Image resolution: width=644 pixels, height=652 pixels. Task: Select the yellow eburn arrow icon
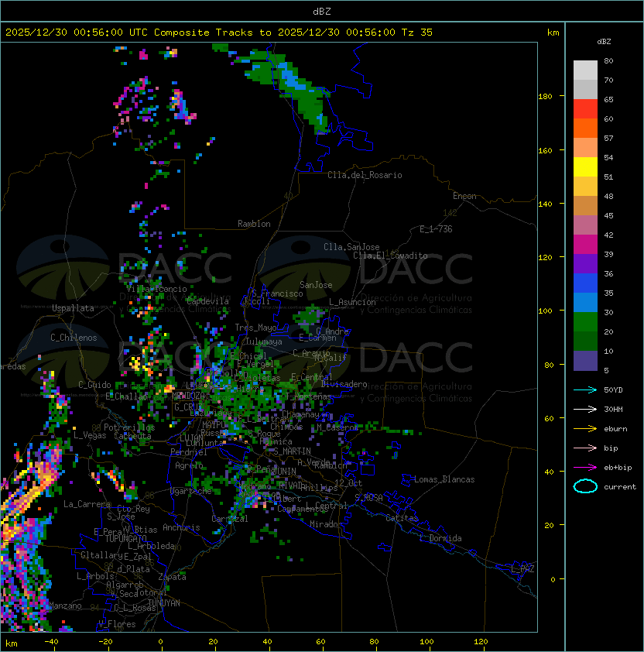[585, 429]
